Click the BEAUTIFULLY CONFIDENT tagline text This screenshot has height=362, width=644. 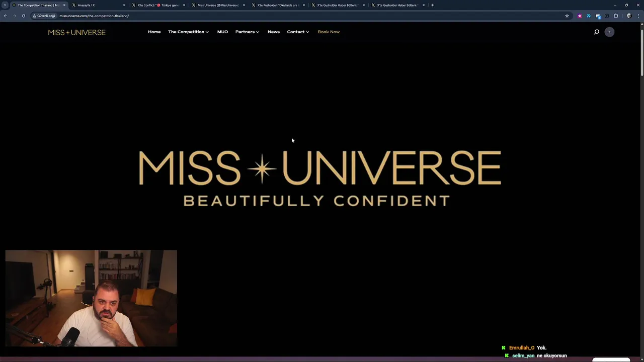pos(316,201)
